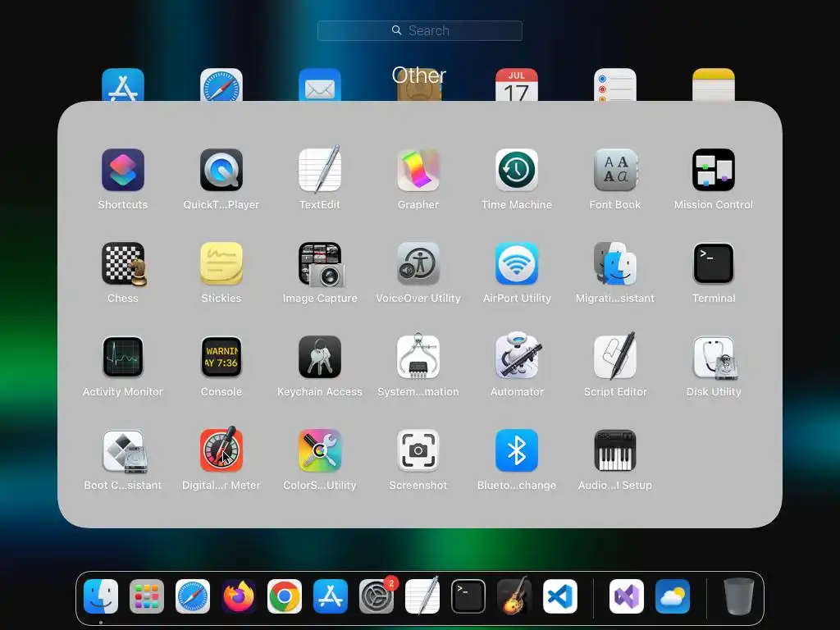Screen dimensions: 840x630
Task: Open Digital Color Meter
Action: pos(221,450)
